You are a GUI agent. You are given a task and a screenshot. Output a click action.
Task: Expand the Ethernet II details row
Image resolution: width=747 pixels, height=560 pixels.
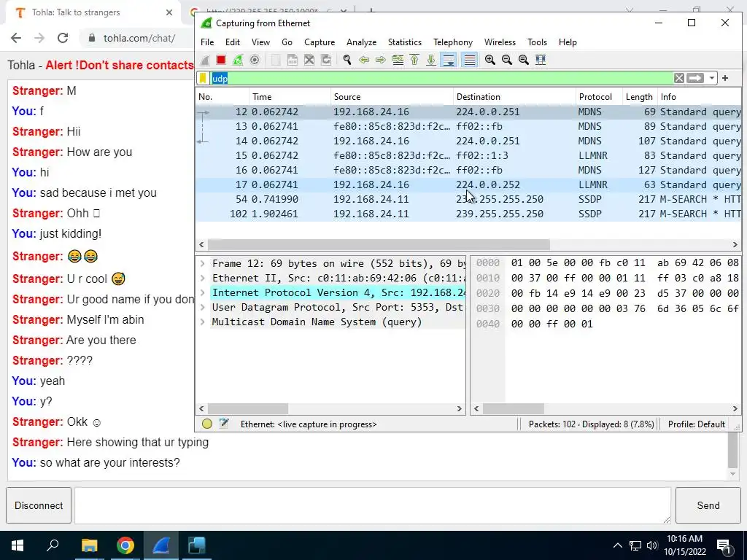point(203,278)
